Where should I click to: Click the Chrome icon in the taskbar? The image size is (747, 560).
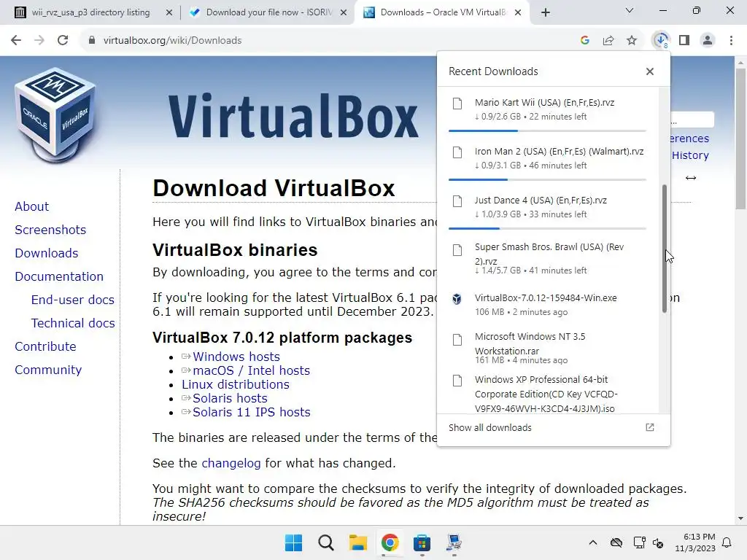(x=390, y=542)
